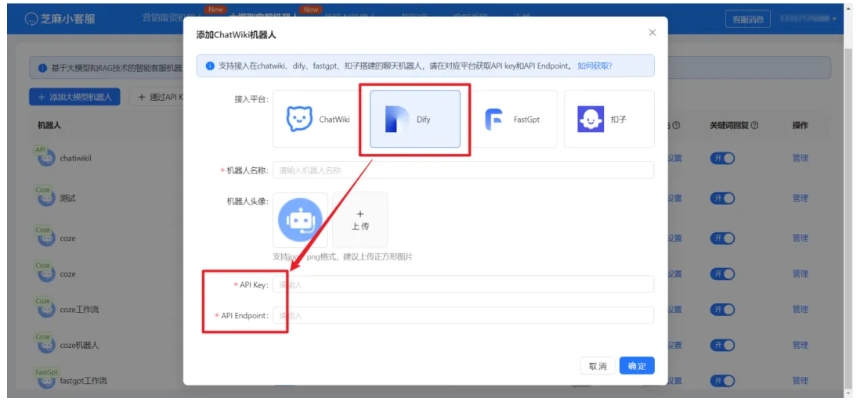The image size is (857, 402).
Task: Click the 上传 avatar upload box
Action: pos(360,220)
